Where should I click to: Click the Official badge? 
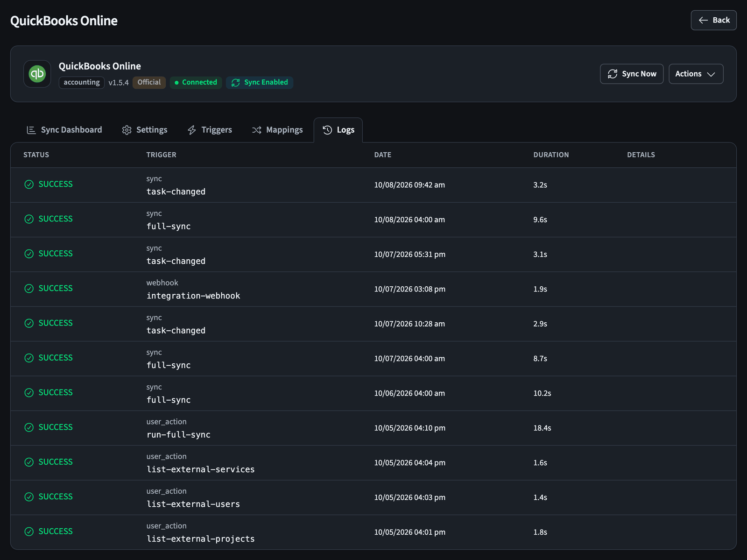coord(149,83)
